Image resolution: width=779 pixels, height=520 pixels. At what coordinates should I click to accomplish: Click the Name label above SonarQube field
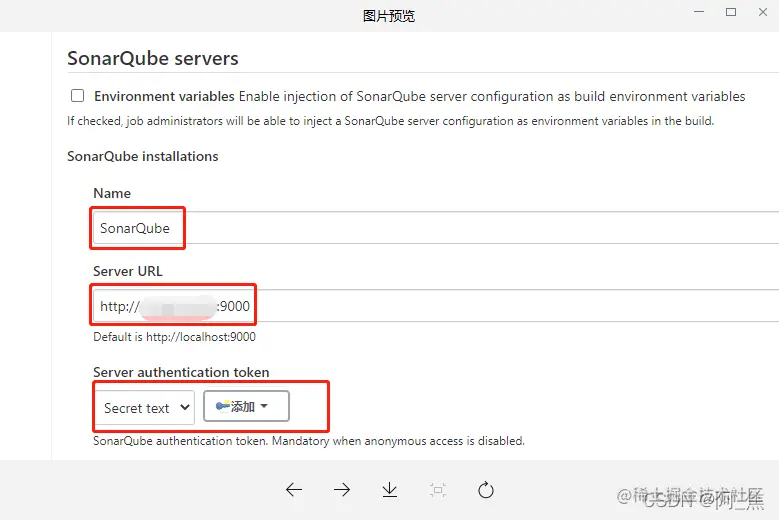(112, 193)
